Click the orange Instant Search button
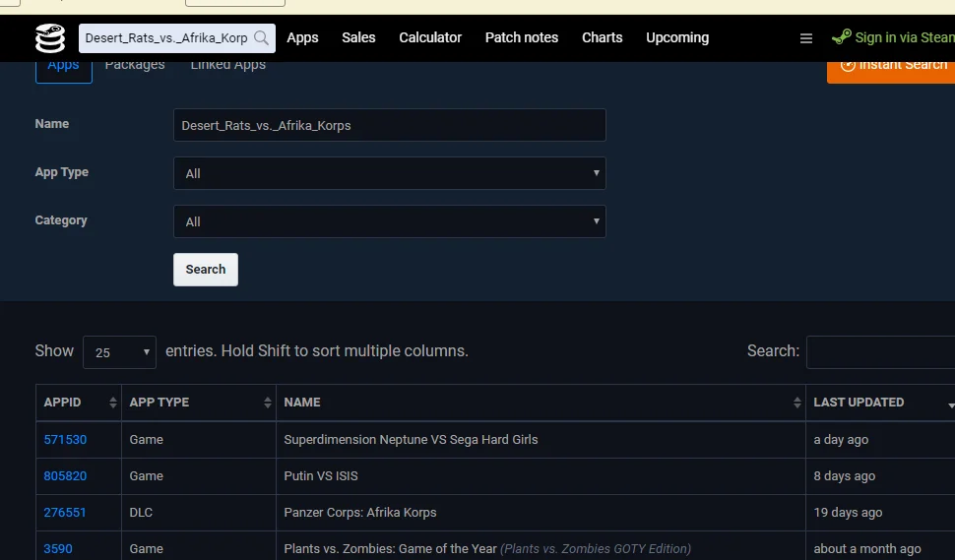 (891, 72)
